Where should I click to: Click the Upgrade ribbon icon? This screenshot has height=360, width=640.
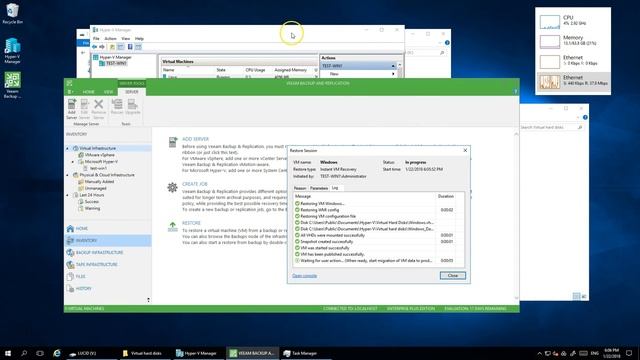point(133,107)
